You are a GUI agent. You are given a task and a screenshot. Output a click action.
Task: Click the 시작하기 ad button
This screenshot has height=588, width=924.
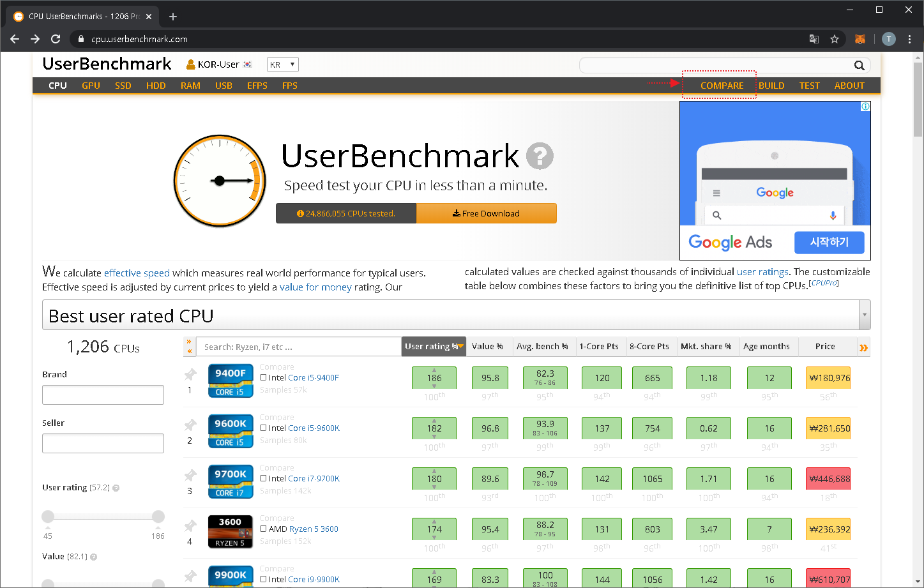[x=829, y=242]
